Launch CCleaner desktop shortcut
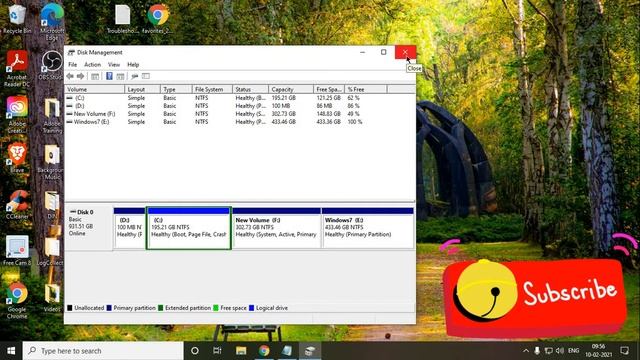This screenshot has width=640, height=360. tap(17, 204)
